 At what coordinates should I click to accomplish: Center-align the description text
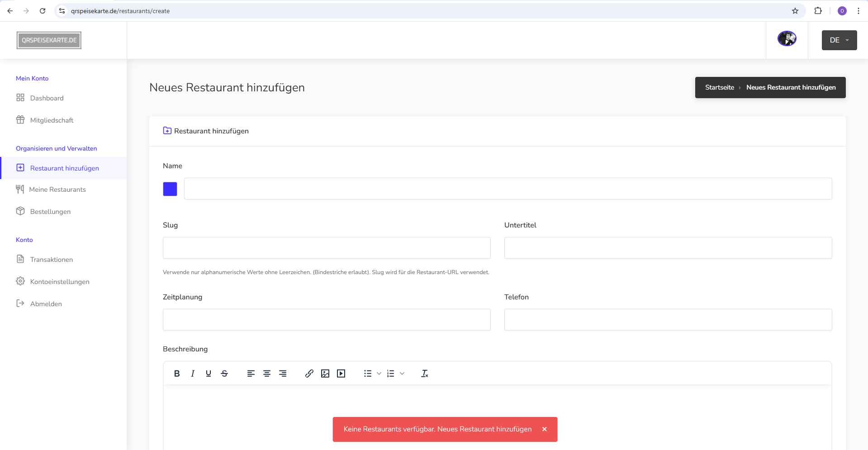point(267,374)
